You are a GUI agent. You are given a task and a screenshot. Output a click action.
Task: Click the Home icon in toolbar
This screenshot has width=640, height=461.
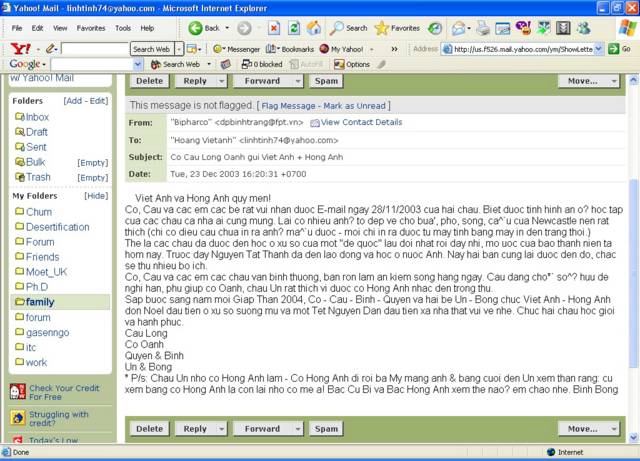[x=313, y=28]
